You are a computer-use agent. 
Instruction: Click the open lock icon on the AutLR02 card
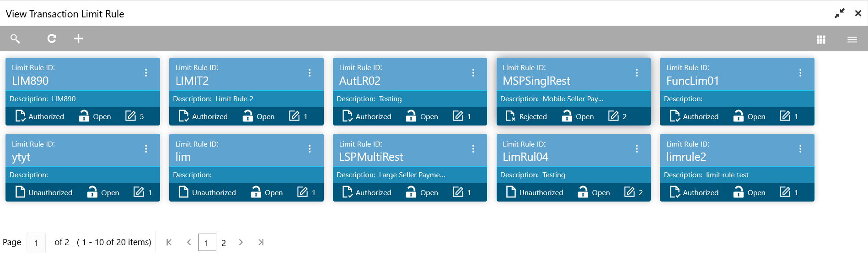coord(411,116)
